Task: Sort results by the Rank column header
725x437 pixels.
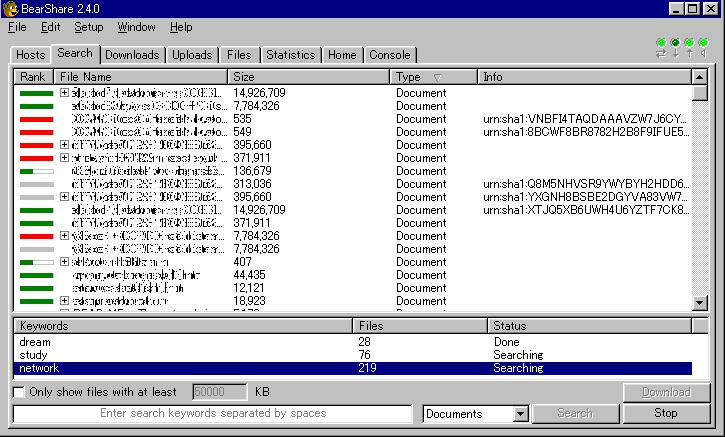Action: coord(34,77)
